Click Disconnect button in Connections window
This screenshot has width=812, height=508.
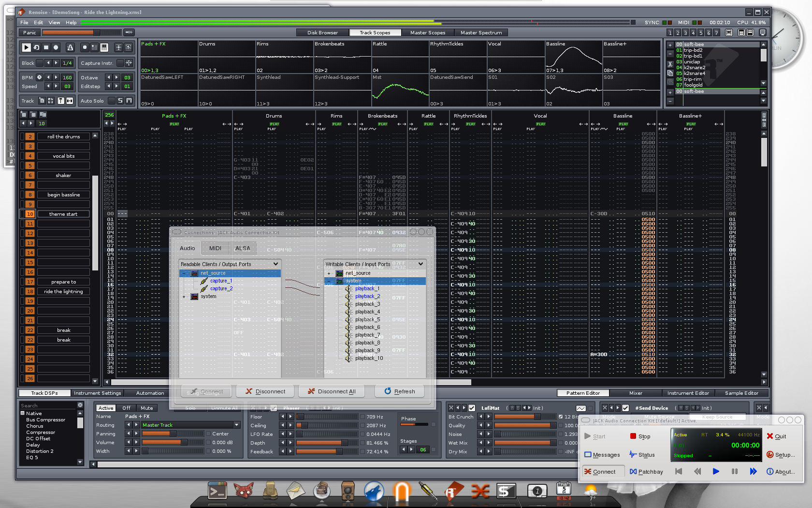click(x=265, y=391)
